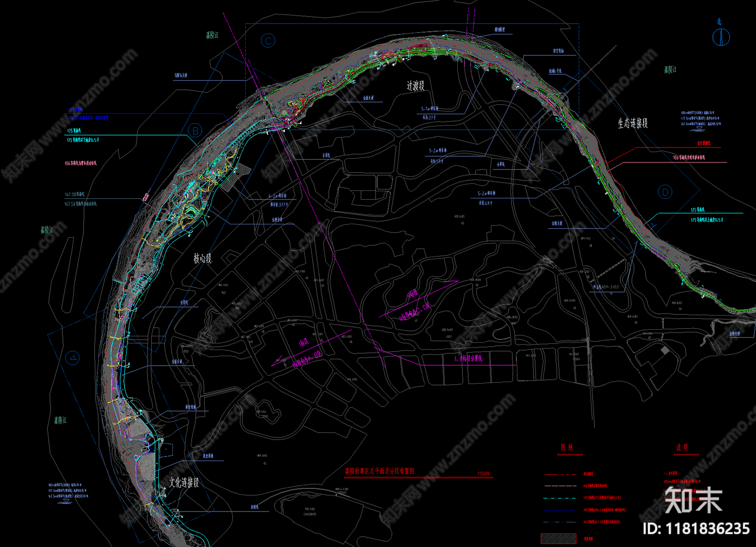Click the '图例' legend heading
This screenshot has width=756, height=547.
(x=567, y=447)
